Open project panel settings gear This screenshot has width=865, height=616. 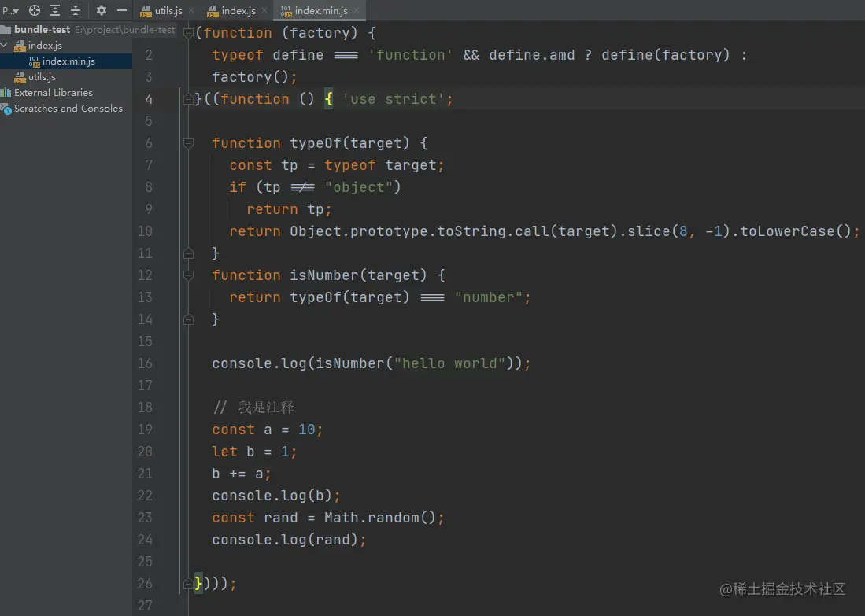pos(102,10)
